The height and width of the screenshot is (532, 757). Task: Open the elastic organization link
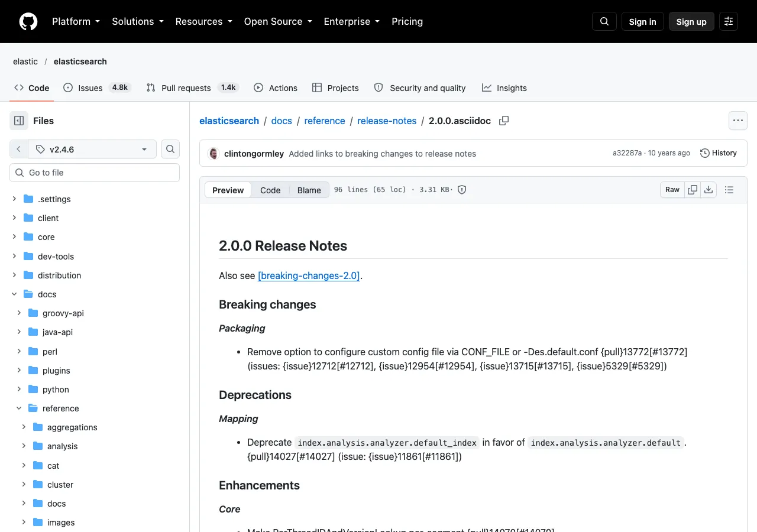click(25, 61)
